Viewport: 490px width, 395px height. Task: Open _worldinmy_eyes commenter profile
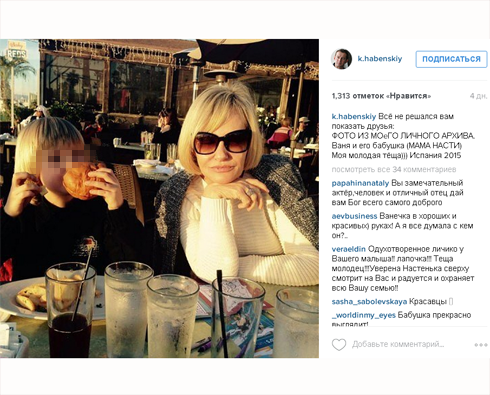[x=364, y=315]
